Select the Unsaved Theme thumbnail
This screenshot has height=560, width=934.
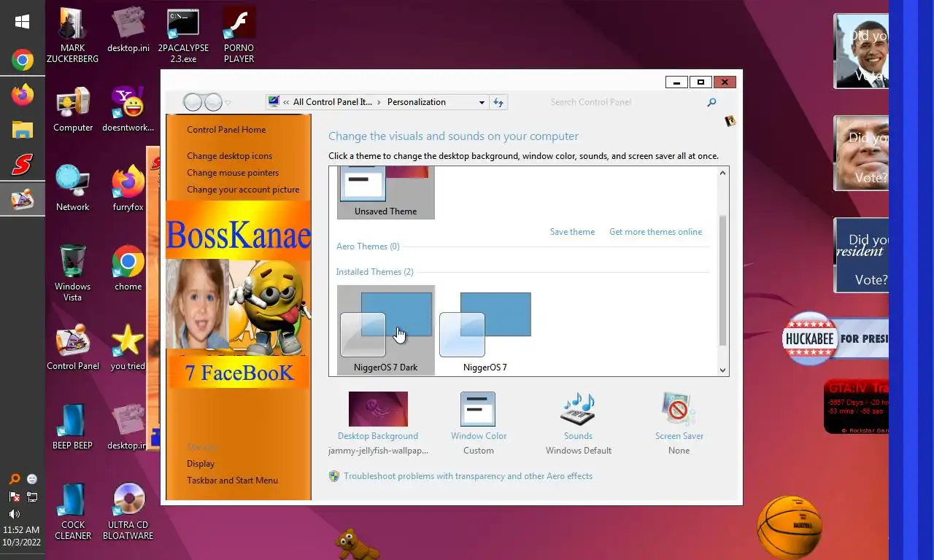(x=385, y=192)
